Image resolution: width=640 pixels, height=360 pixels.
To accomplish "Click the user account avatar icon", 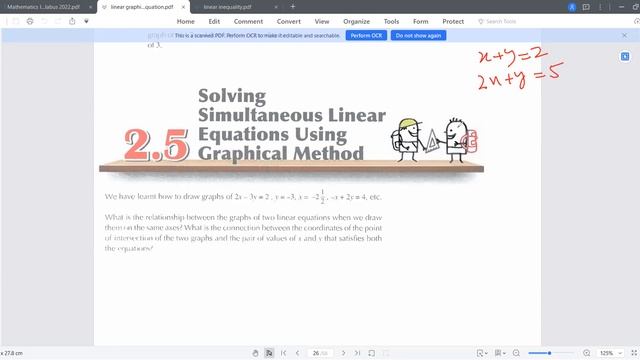I will [572, 7].
